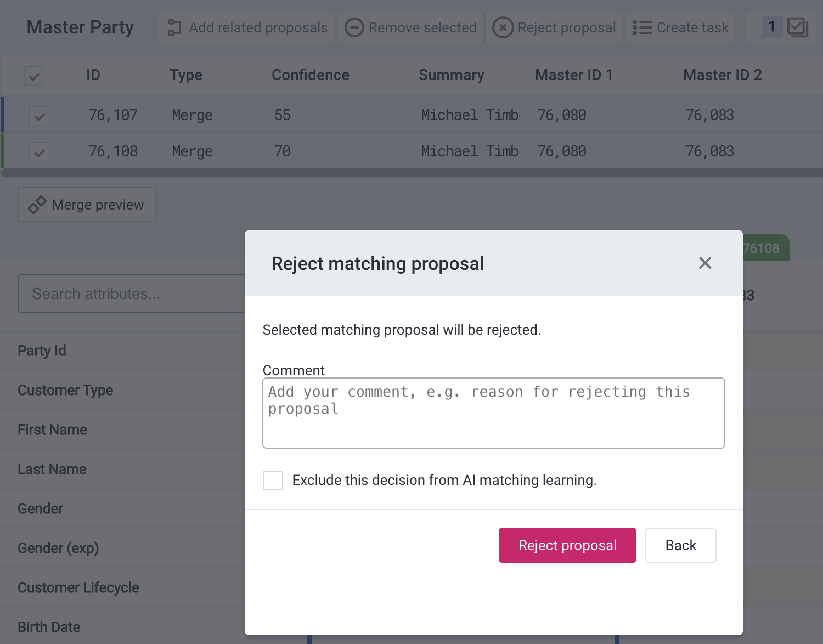This screenshot has width=823, height=644.
Task: Click the Reject proposal circled-x icon
Action: click(x=503, y=27)
